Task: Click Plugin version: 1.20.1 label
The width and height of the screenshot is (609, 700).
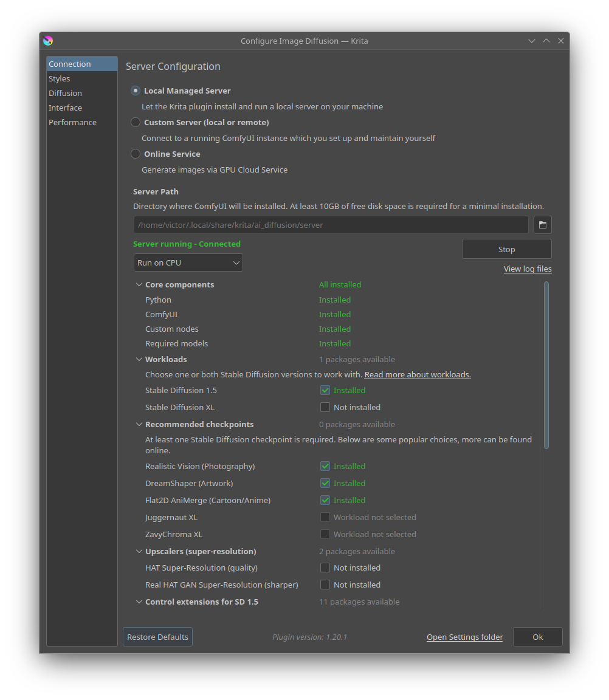Action: [x=309, y=637]
